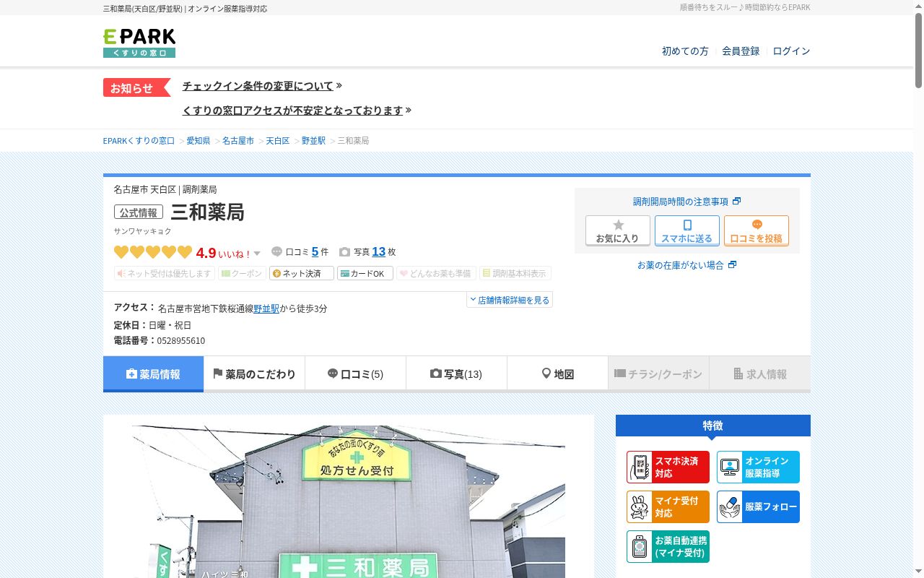Click the 調剤基本料表示 badge
924x578 pixels.
point(515,274)
